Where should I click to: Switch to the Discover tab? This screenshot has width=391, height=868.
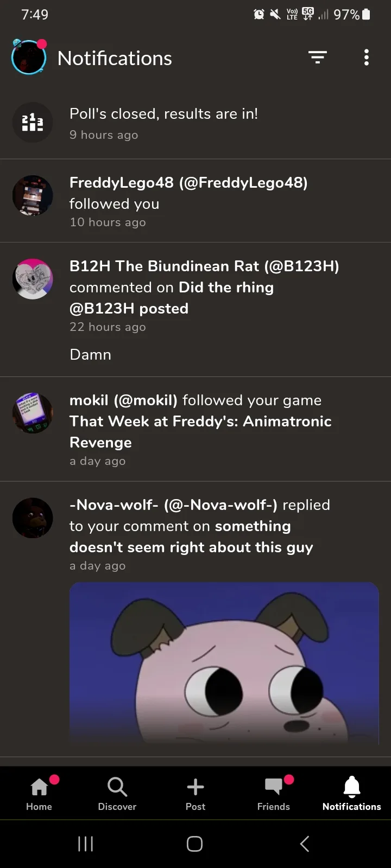(x=117, y=793)
